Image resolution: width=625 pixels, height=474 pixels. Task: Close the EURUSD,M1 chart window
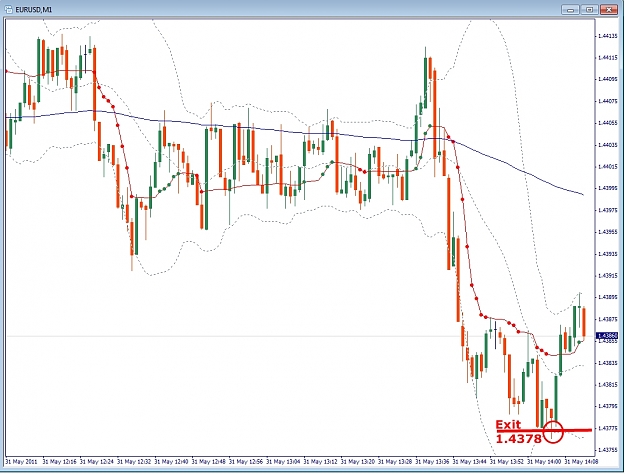point(609,10)
